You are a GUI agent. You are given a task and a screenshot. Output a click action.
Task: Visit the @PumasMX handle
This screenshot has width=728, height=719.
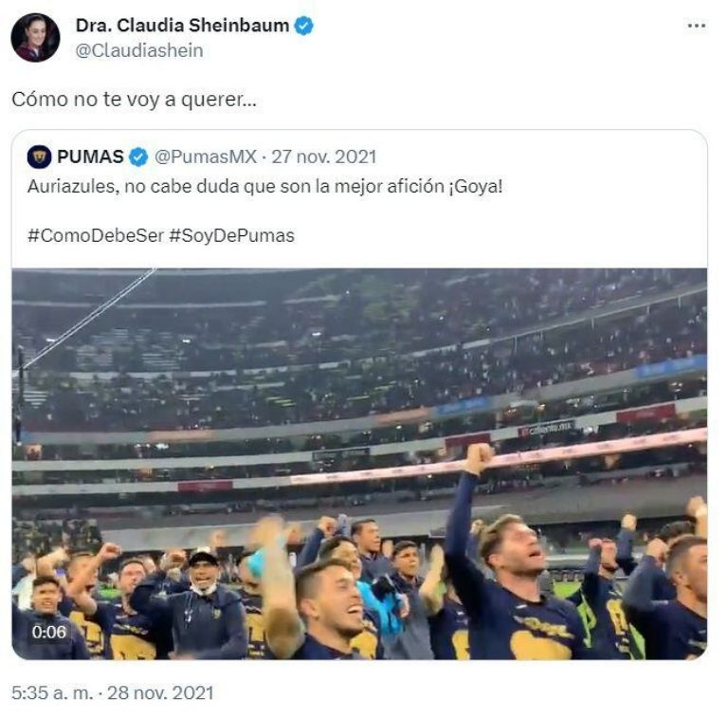point(205,157)
